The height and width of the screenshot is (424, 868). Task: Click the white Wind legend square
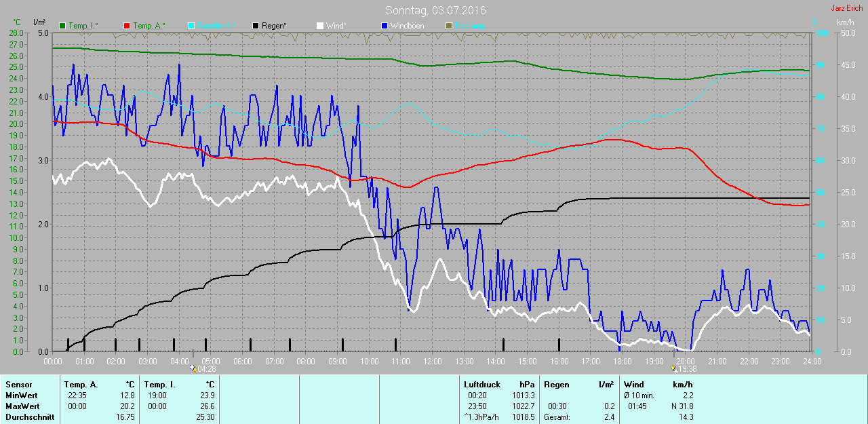point(320,26)
